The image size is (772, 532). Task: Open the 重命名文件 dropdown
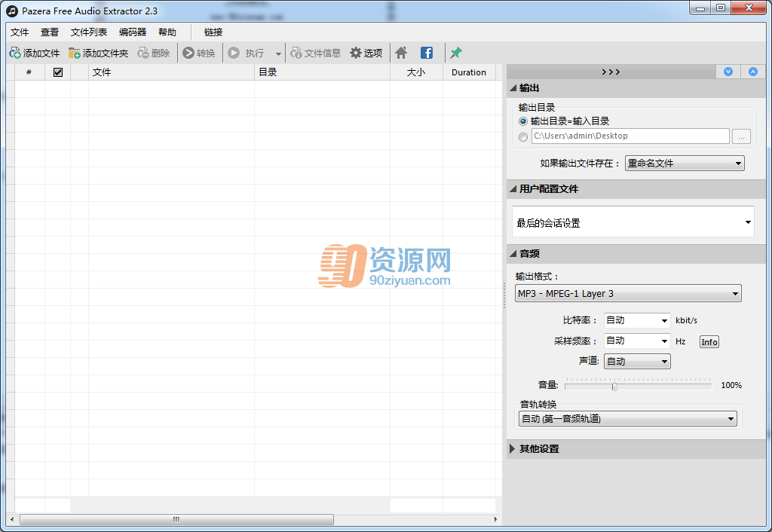pyautogui.click(x=685, y=164)
